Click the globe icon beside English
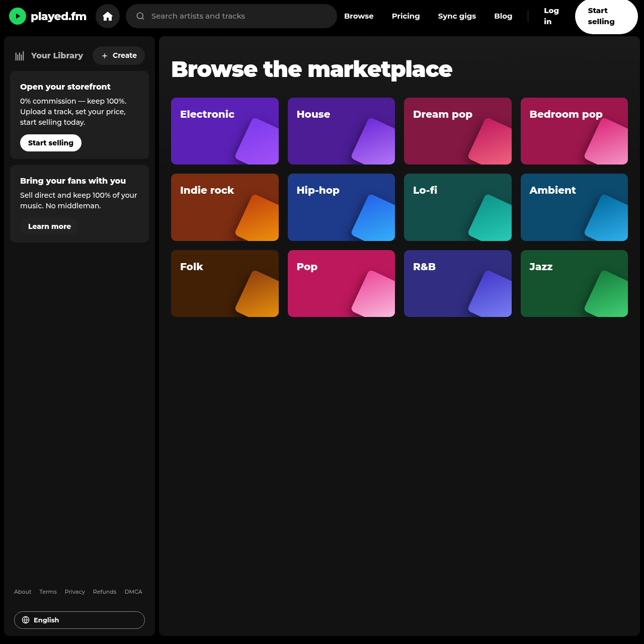 click(x=26, y=620)
